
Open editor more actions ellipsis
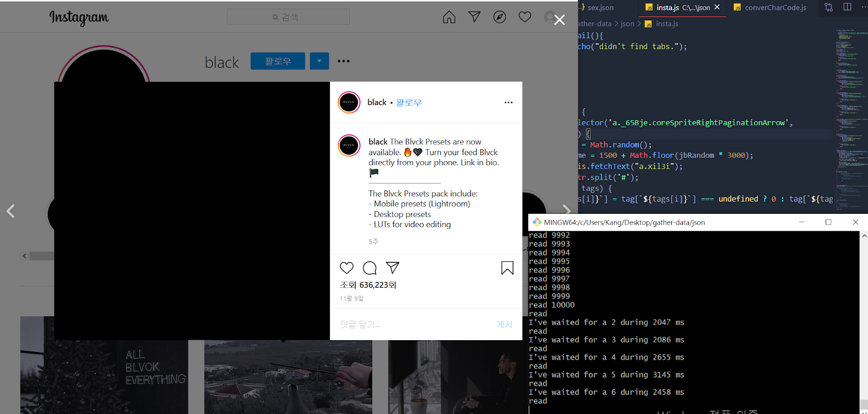coord(864,7)
